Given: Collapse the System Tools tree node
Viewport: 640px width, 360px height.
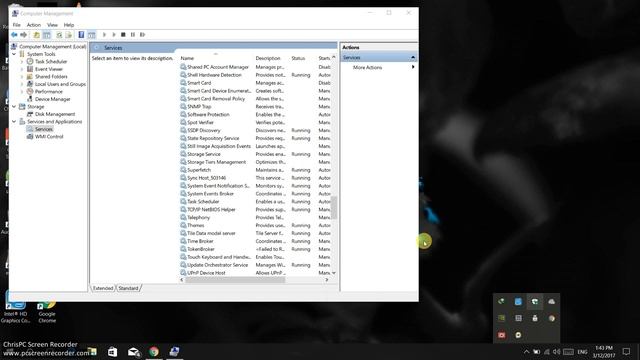Looking at the screenshot, I should click(14, 54).
